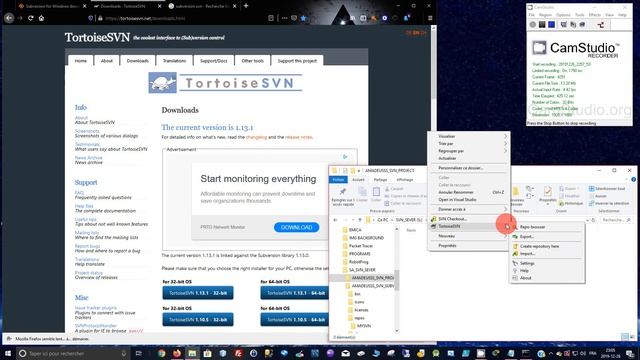Download TortoiseSVN 1.13.1 32-bit
This screenshot has width=640, height=360.
pyautogui.click(x=198, y=293)
